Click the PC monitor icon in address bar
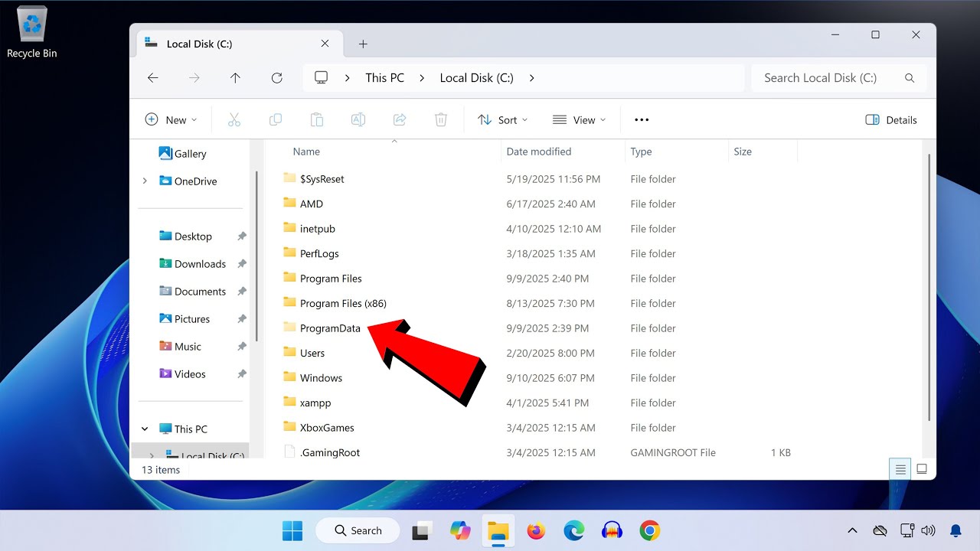Screen dimensions: 980x551 pyautogui.click(x=322, y=78)
